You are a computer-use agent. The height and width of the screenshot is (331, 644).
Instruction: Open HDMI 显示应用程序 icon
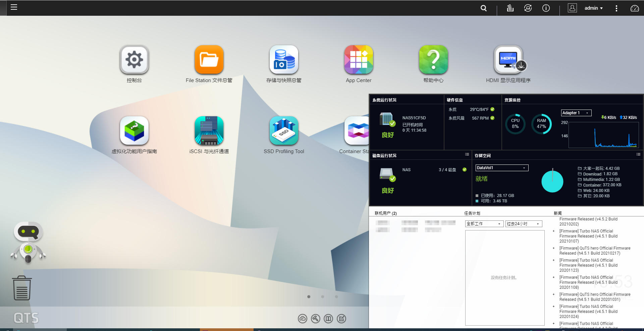[x=508, y=60]
